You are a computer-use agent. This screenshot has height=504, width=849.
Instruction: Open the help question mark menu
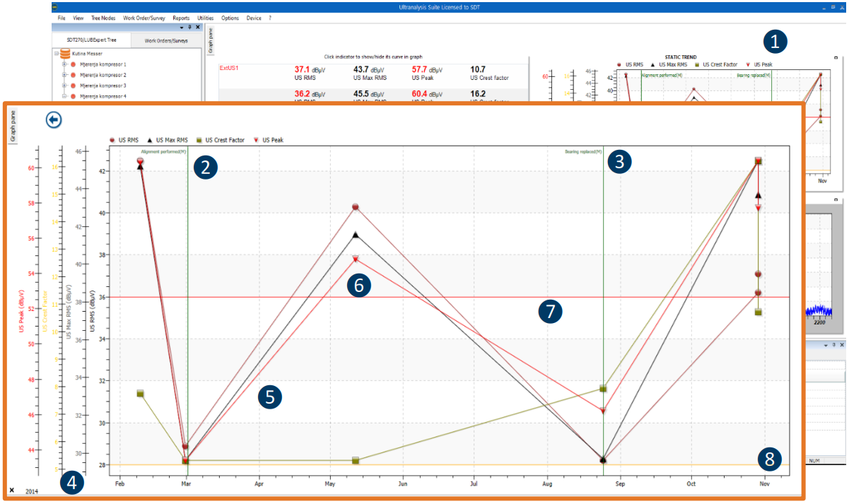coord(269,18)
